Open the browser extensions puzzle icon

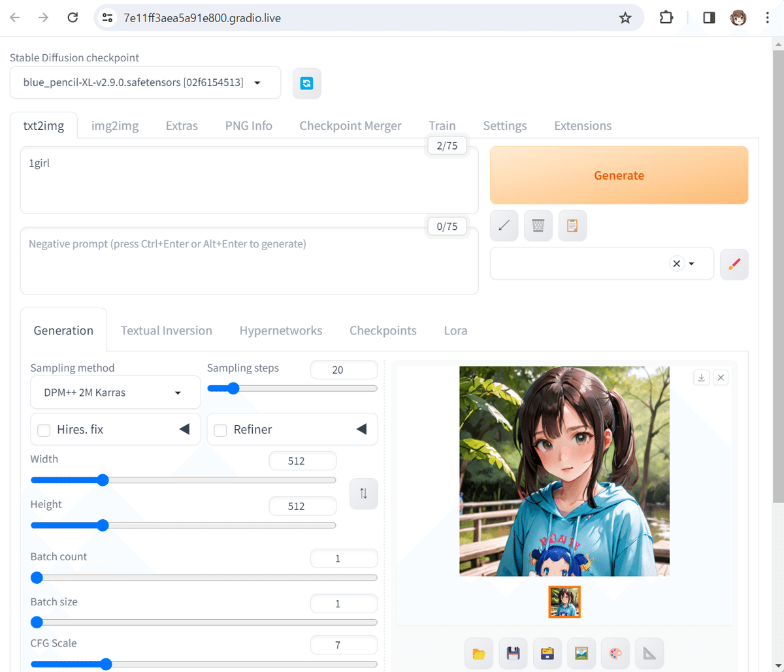point(666,18)
